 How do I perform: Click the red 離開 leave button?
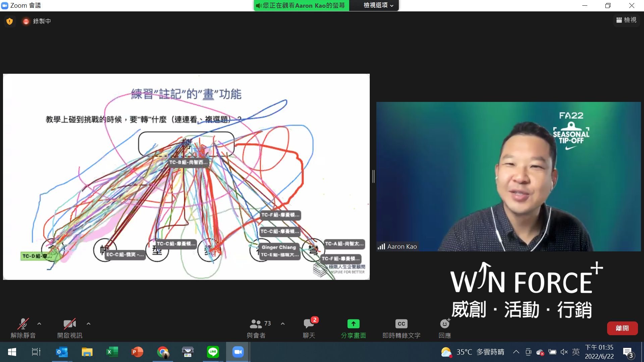click(x=622, y=328)
